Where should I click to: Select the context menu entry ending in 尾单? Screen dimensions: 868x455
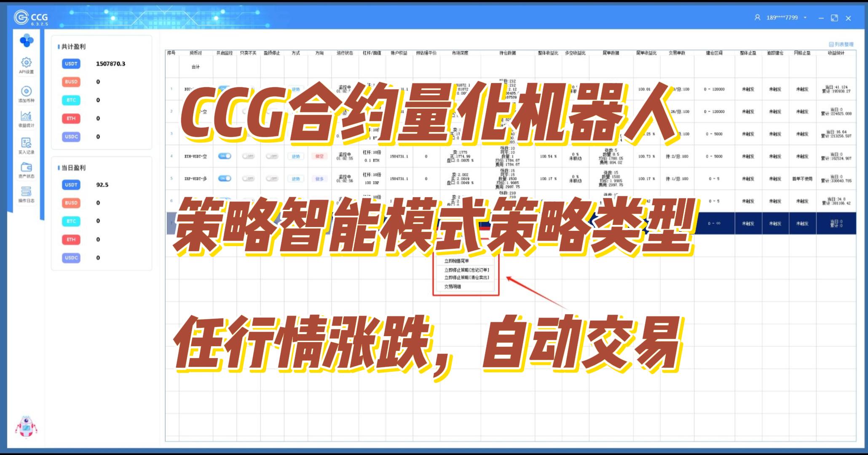(x=456, y=261)
